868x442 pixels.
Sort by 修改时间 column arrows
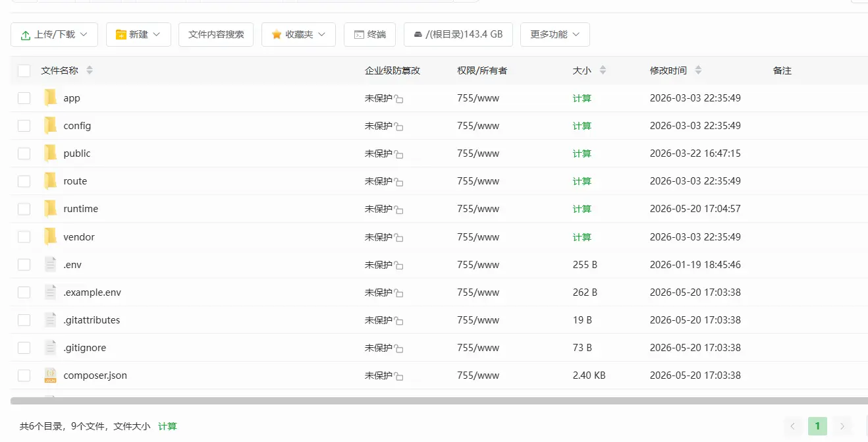[698, 70]
